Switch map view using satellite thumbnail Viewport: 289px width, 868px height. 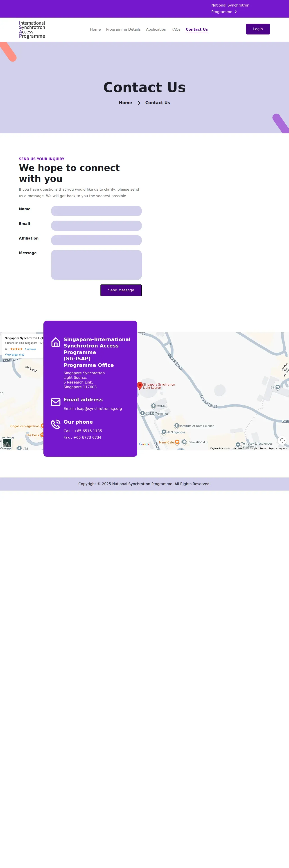point(7,443)
